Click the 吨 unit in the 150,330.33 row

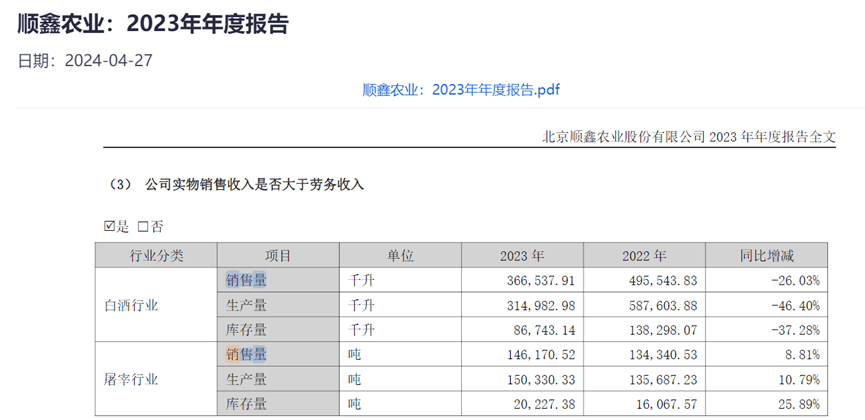354,379
